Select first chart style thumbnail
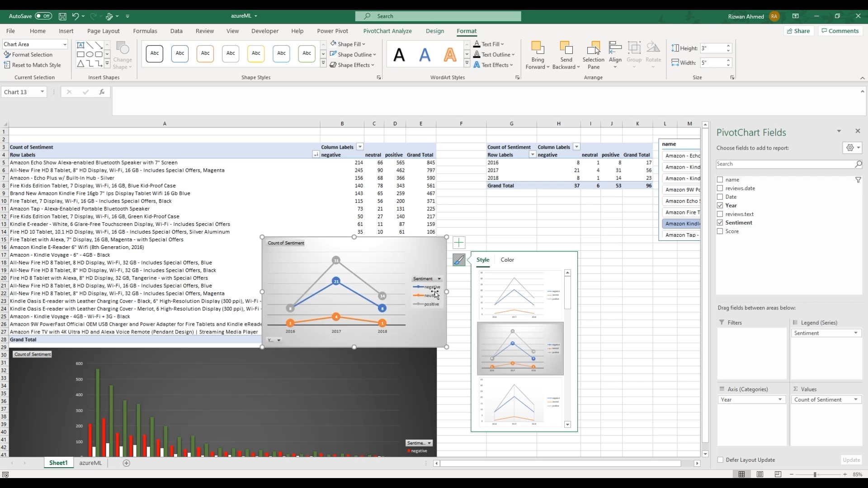This screenshot has width=868, height=488. tap(520, 295)
